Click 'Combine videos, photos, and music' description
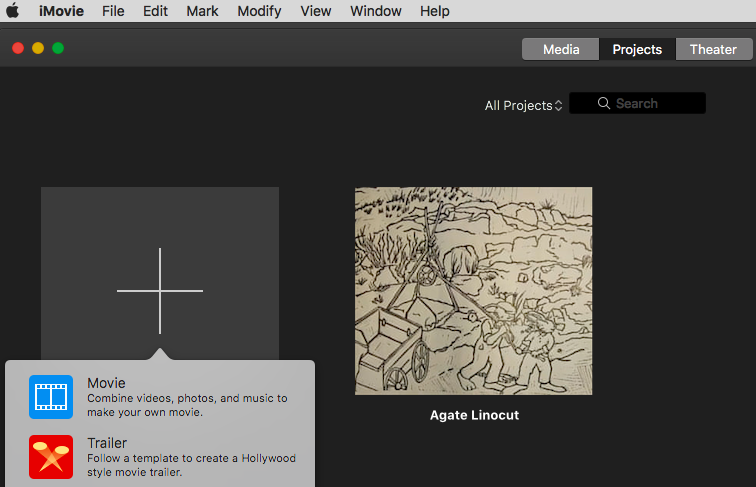 pyautogui.click(x=187, y=405)
